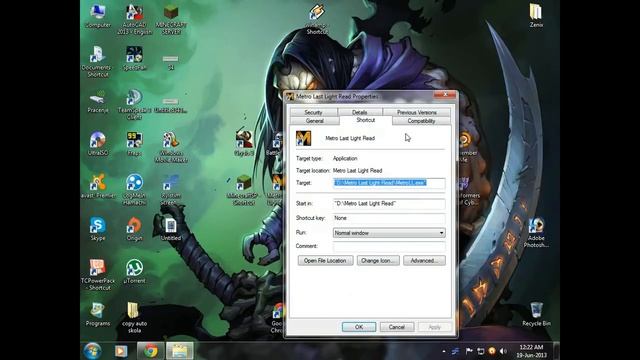Close the Metro Last Light Properties dialog
The width and height of the screenshot is (640, 360).
(x=445, y=95)
